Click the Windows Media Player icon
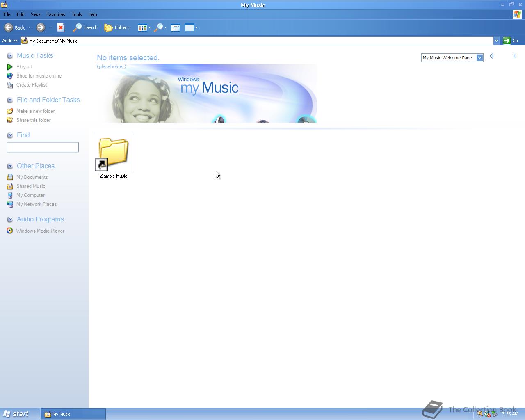This screenshot has height=420, width=525. (x=10, y=231)
